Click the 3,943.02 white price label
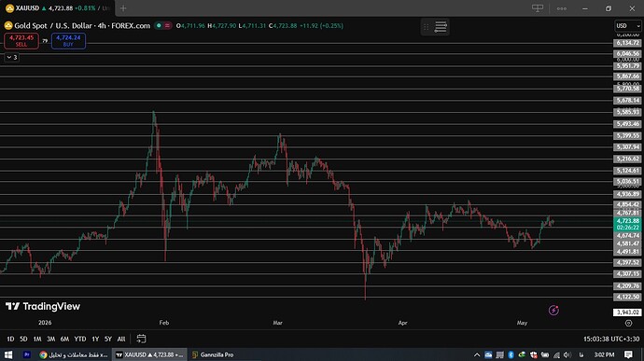 [x=627, y=312]
